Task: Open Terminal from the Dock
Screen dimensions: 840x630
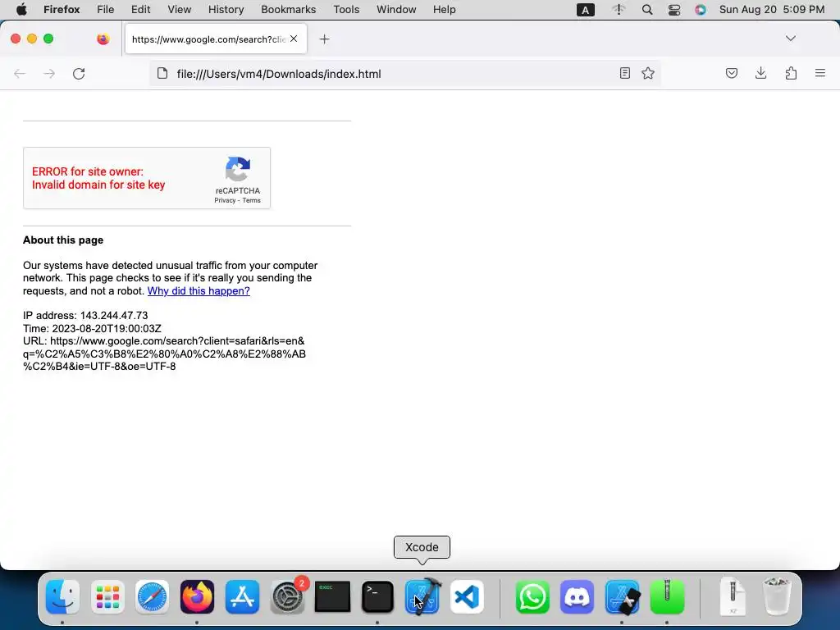Action: pos(377,597)
